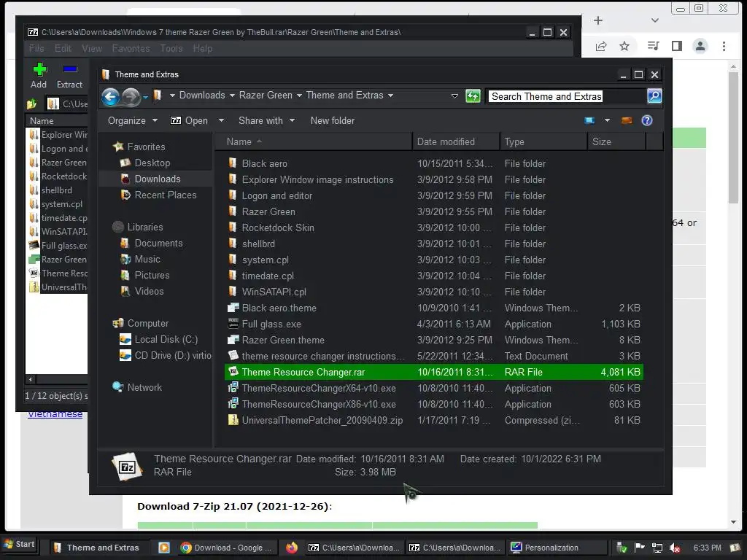The width and height of the screenshot is (747, 560).
Task: Open the 7-Zip Edit menu
Action: click(63, 48)
